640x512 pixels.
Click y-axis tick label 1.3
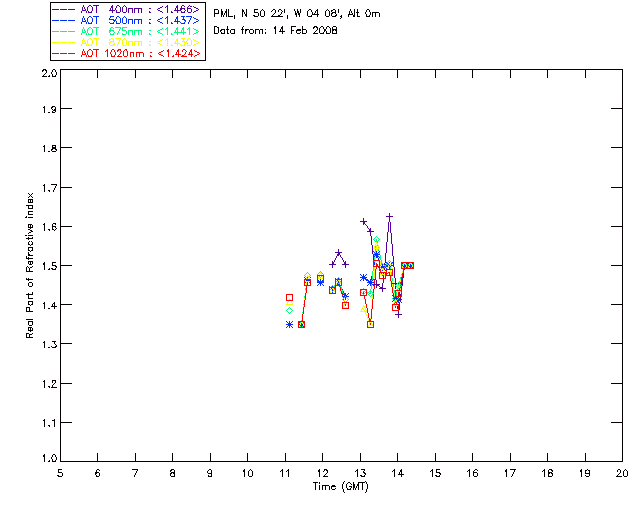pos(49,345)
